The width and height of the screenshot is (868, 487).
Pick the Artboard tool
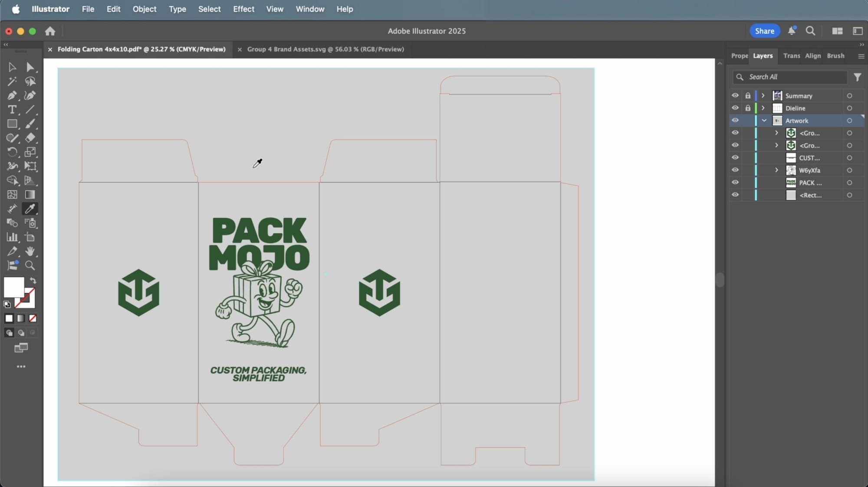30,237
